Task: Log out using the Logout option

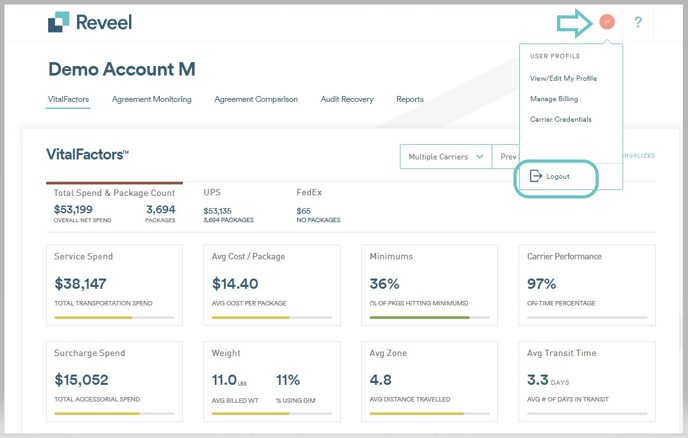Action: (x=550, y=176)
